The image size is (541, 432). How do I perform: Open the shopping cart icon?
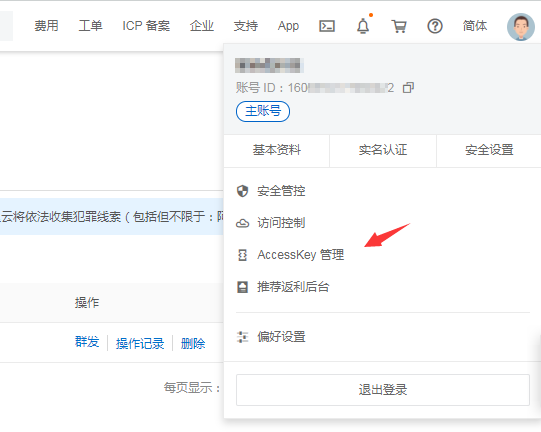point(399,26)
